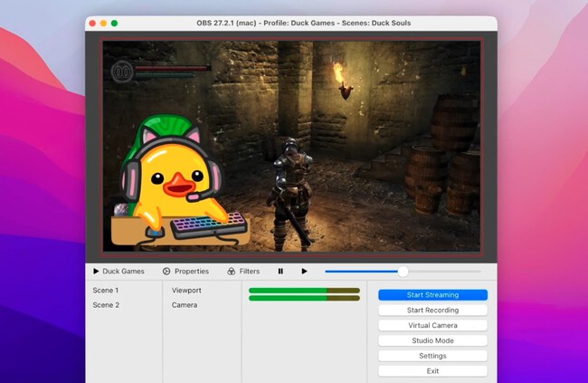The height and width of the screenshot is (383, 588).
Task: Click the Properties gear icon
Action: pos(166,271)
